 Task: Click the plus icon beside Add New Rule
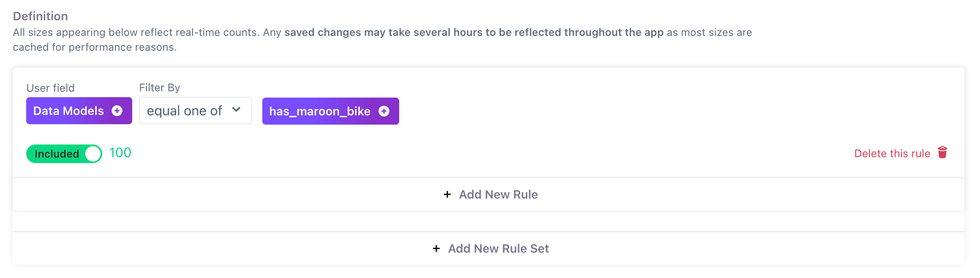pos(447,194)
